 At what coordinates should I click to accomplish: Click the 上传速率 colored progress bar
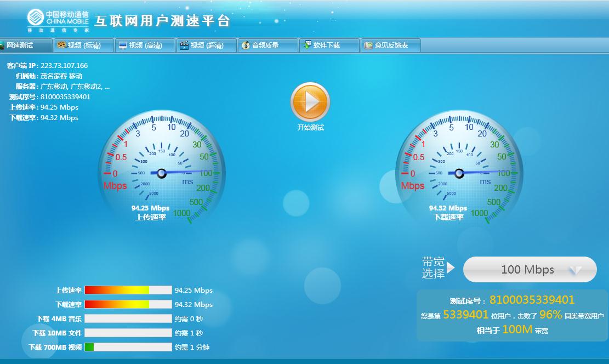(128, 291)
